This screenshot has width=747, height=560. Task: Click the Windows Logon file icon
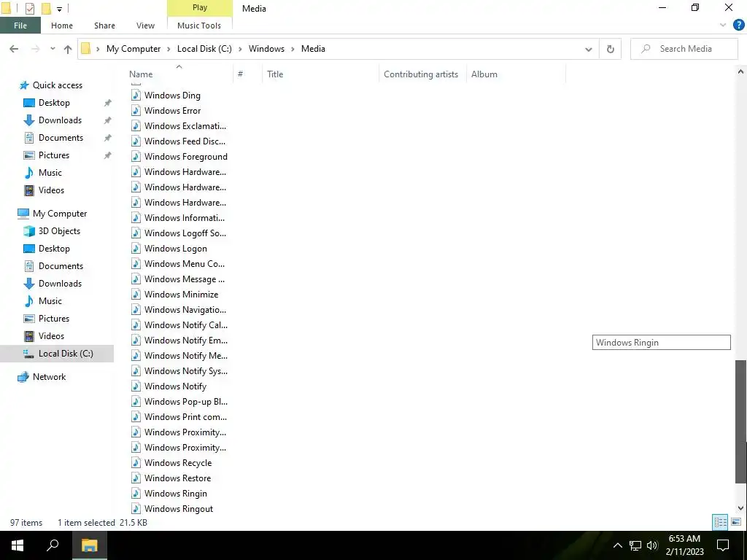(136, 249)
